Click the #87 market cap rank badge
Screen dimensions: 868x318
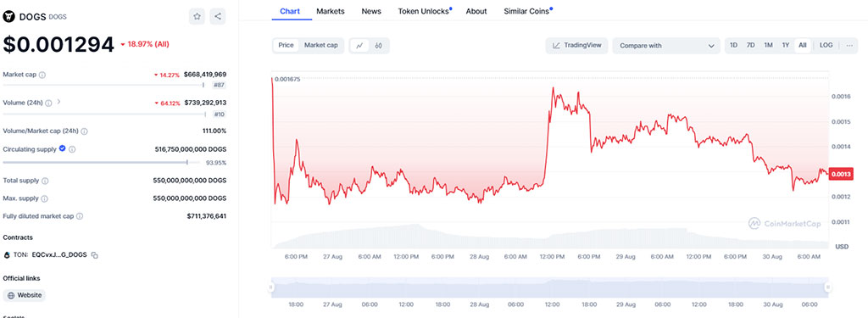pos(219,86)
